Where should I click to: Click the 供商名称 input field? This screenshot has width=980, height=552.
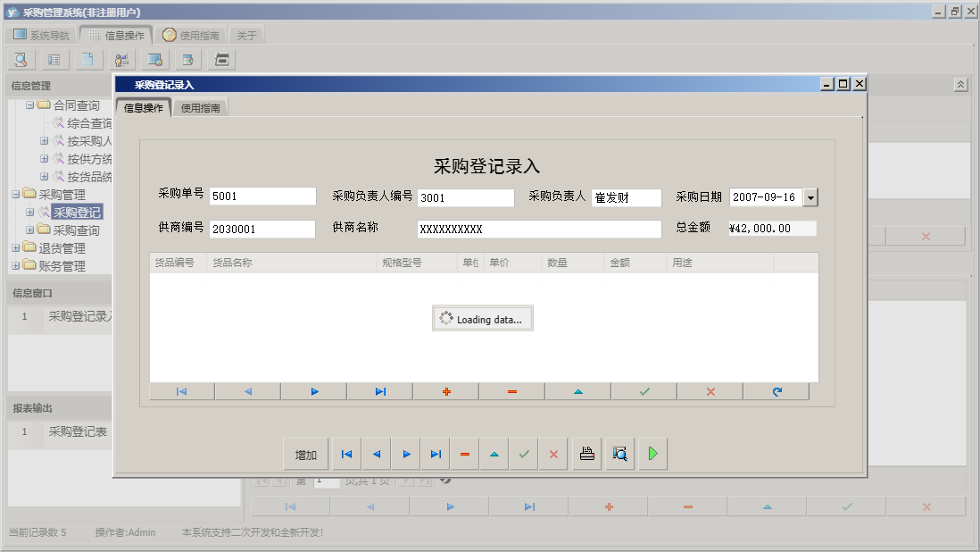tap(538, 230)
